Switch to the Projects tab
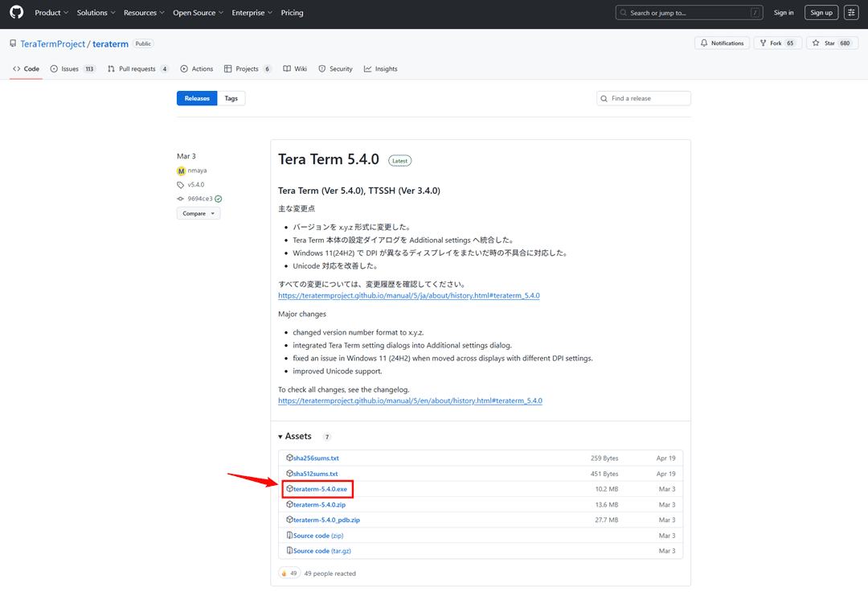 248,68
